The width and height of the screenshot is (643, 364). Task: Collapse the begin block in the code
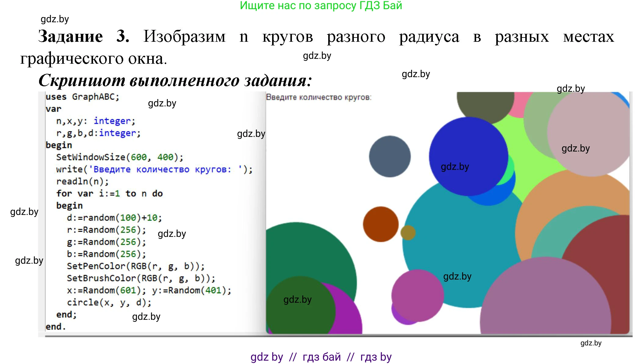pos(59,145)
